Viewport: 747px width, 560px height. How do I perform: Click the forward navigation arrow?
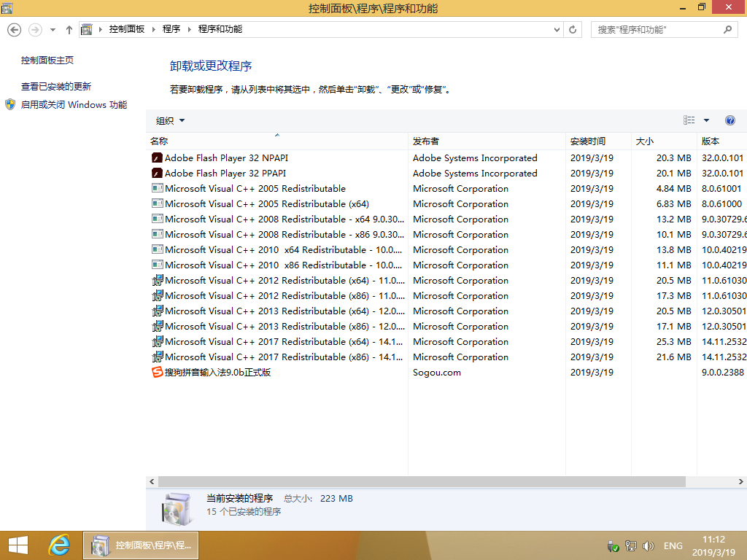pyautogui.click(x=35, y=30)
